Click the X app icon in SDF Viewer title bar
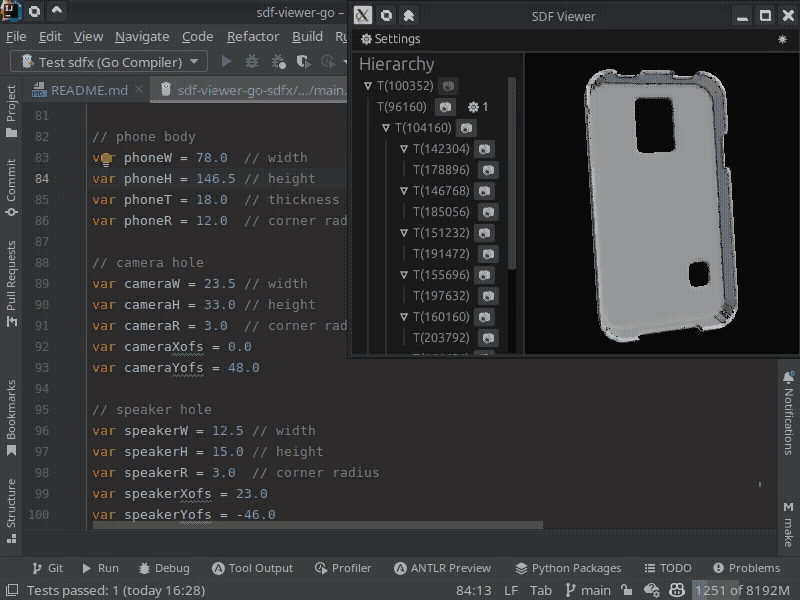800x600 pixels. coord(363,15)
